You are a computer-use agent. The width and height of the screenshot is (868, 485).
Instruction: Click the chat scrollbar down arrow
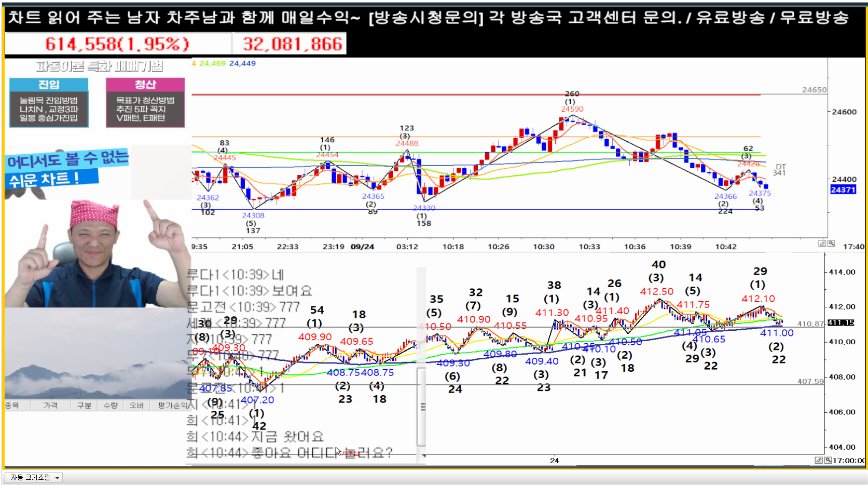[x=424, y=456]
